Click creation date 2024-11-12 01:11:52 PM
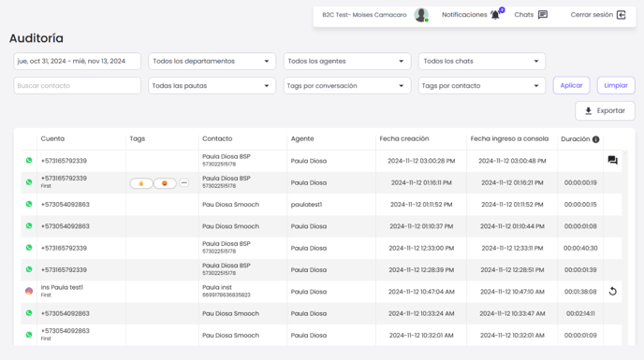Viewport: 644px width, 360px height. 421,205
